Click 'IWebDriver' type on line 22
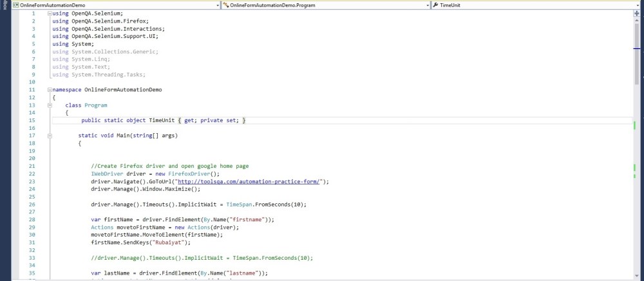The image size is (644, 281). pyautogui.click(x=107, y=174)
